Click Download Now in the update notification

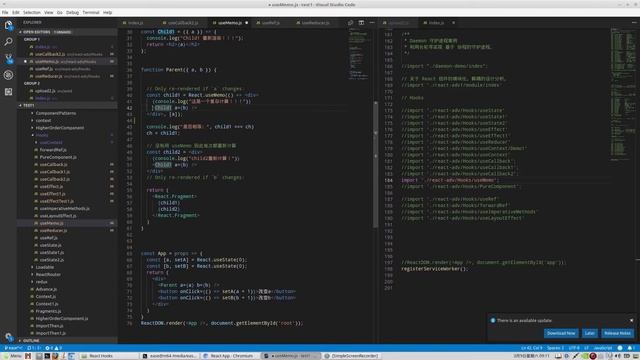pos(561,333)
